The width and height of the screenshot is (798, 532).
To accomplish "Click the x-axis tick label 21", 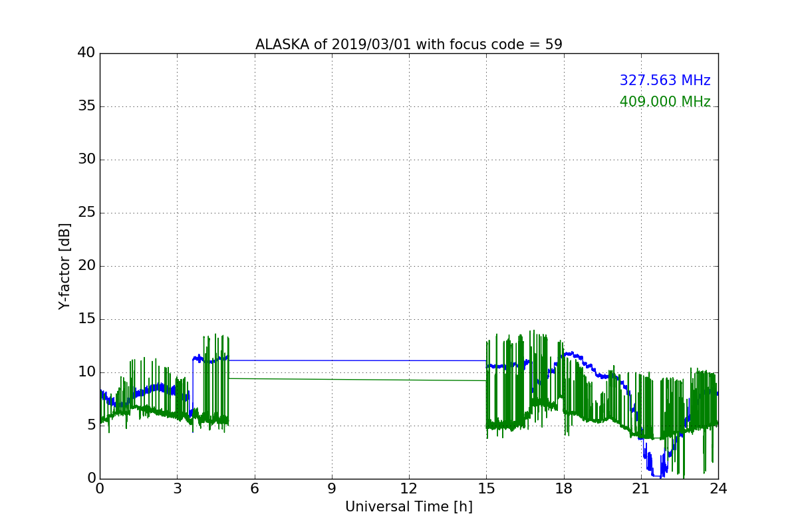I will pyautogui.click(x=641, y=489).
